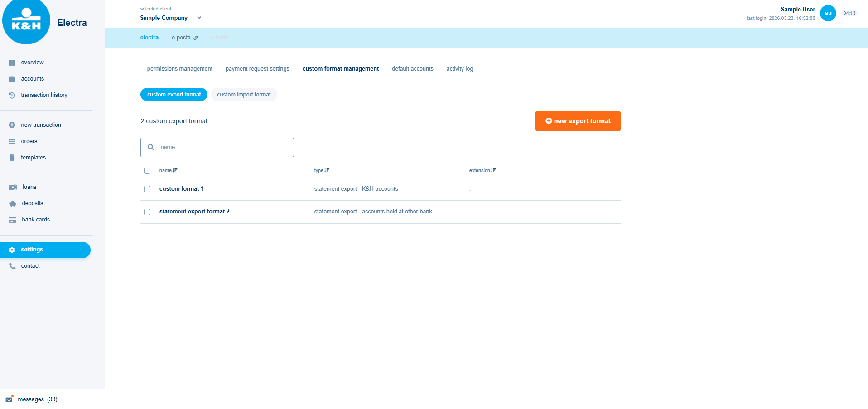Start a new transaction via plus icon

(x=12, y=125)
